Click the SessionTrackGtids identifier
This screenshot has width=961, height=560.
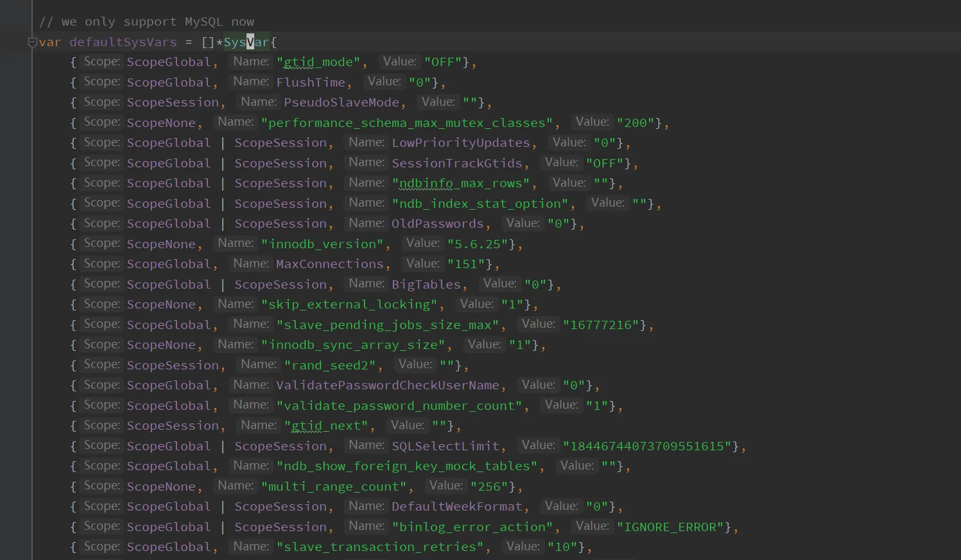point(457,164)
